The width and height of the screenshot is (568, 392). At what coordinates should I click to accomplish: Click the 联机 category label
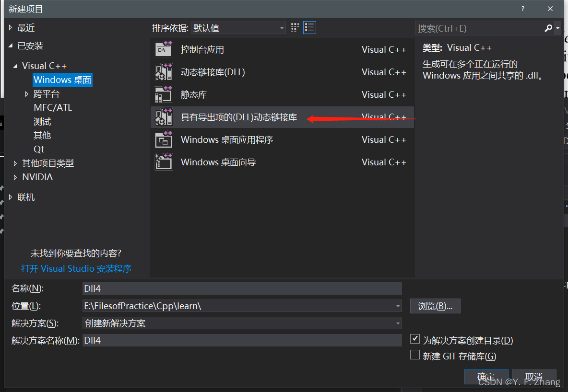26,197
